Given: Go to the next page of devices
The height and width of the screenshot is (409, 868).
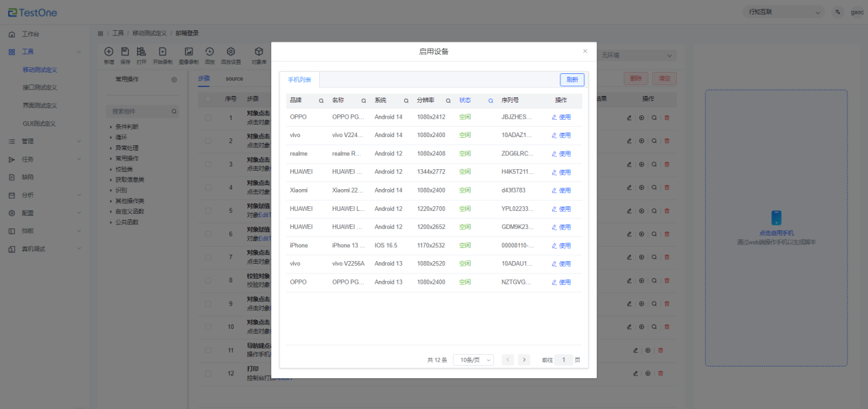Looking at the screenshot, I should [x=524, y=360].
